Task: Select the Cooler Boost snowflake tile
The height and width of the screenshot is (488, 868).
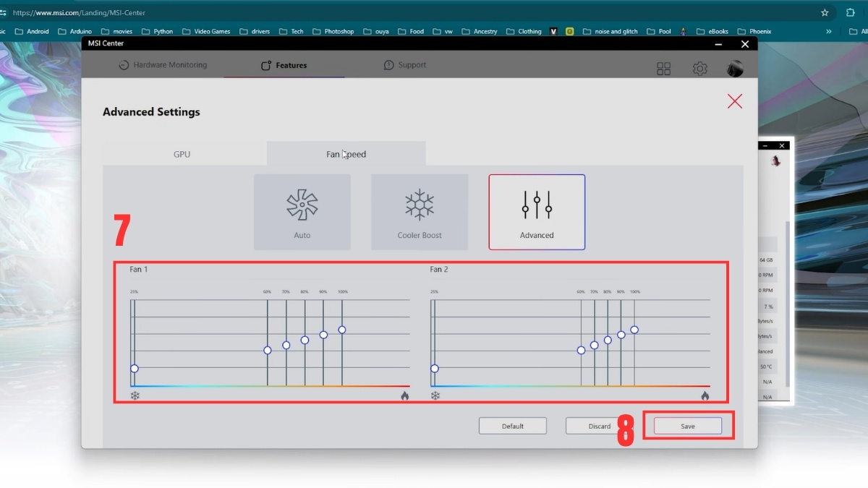Action: 420,212
